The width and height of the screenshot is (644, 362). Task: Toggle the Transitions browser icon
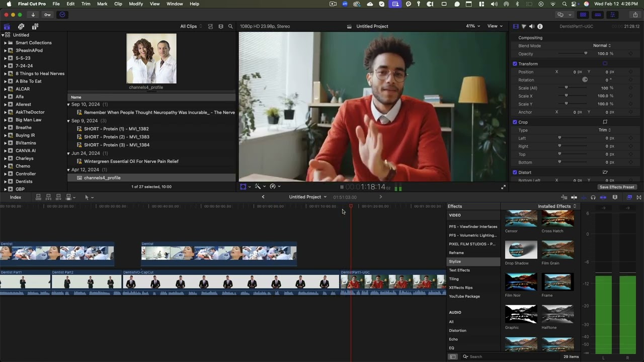639,197
